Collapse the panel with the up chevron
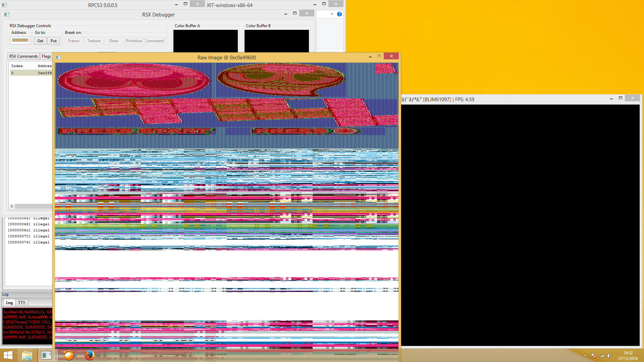Viewport: 644px width, 362px height. point(332,14)
